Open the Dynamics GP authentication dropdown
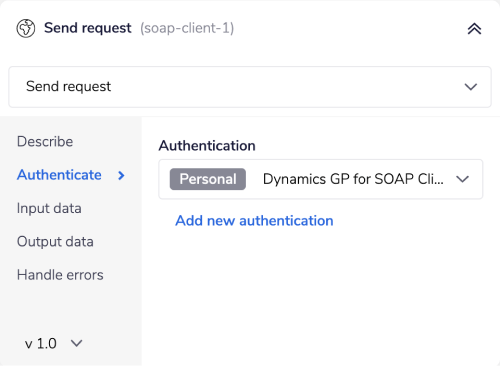Screen dimensions: 500x366 pyautogui.click(x=321, y=179)
